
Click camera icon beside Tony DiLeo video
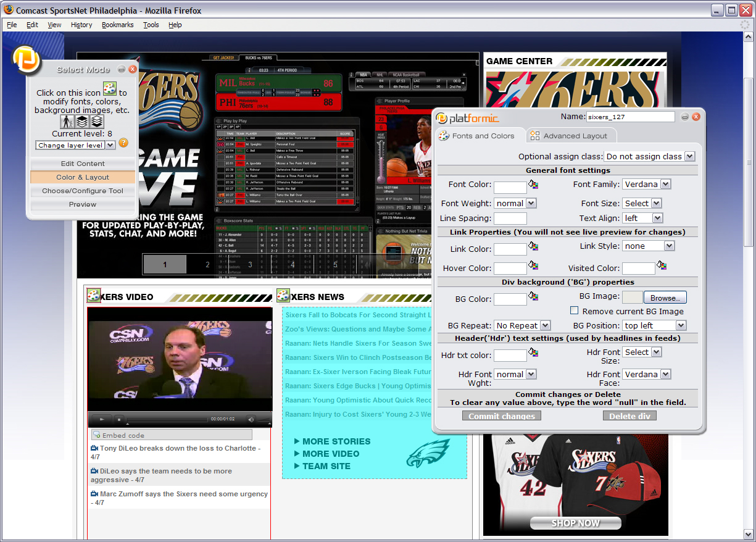click(x=94, y=448)
